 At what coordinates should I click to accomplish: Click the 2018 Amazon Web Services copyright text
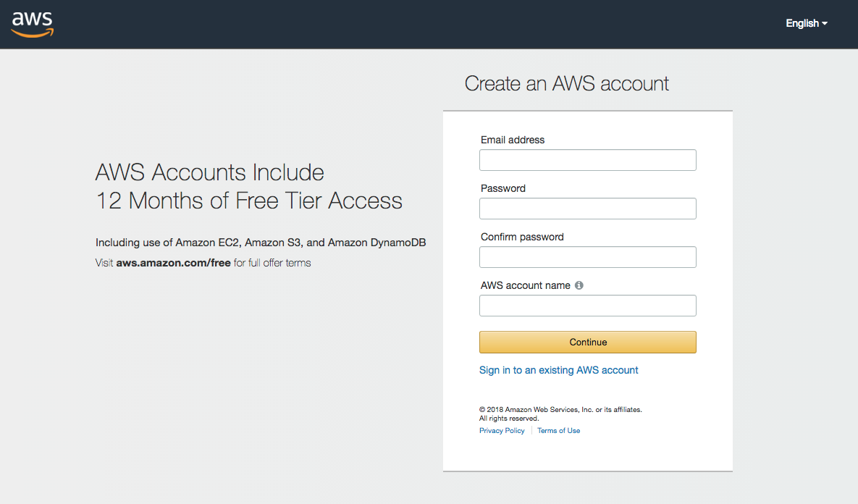click(560, 413)
